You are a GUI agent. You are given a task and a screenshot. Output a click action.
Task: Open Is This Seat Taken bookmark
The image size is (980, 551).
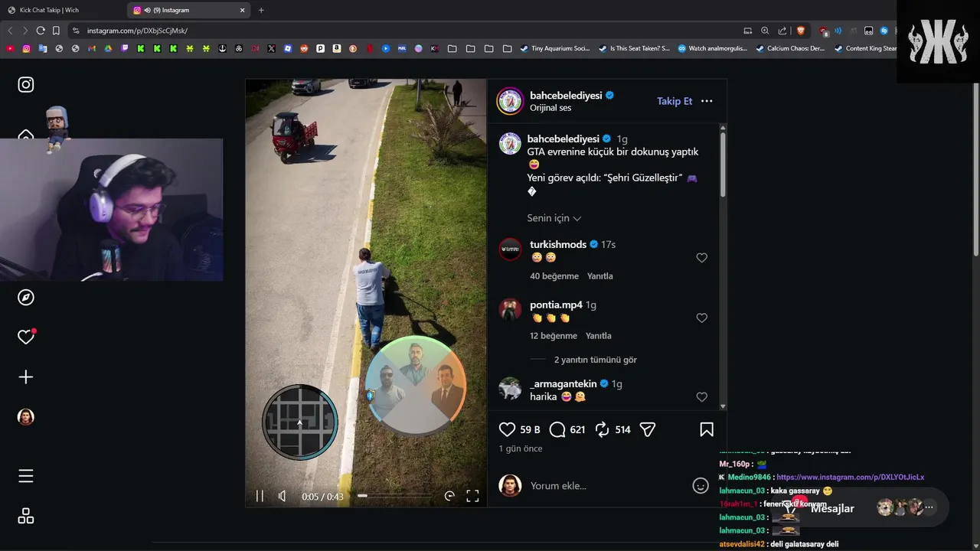click(x=634, y=48)
